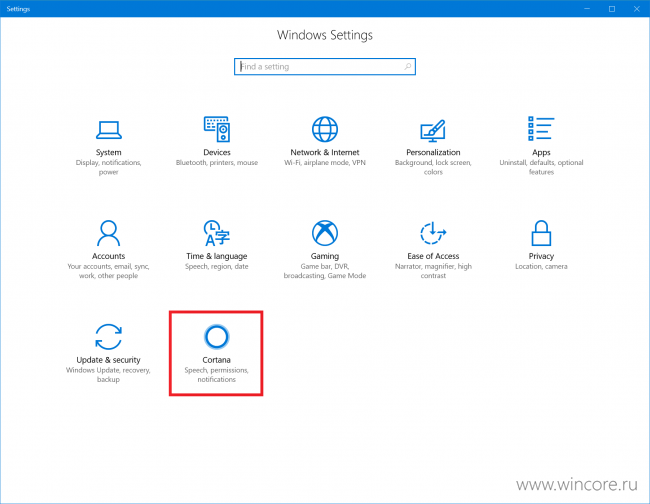Open the Cortana circle icon
Screen dimensions: 650x504
click(x=216, y=337)
